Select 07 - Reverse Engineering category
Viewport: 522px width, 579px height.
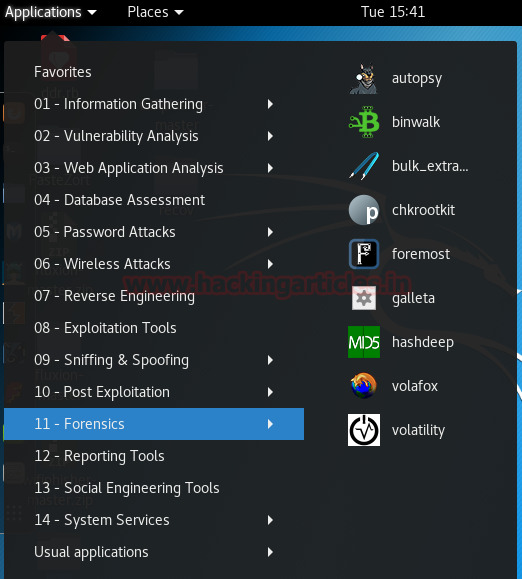(154, 296)
